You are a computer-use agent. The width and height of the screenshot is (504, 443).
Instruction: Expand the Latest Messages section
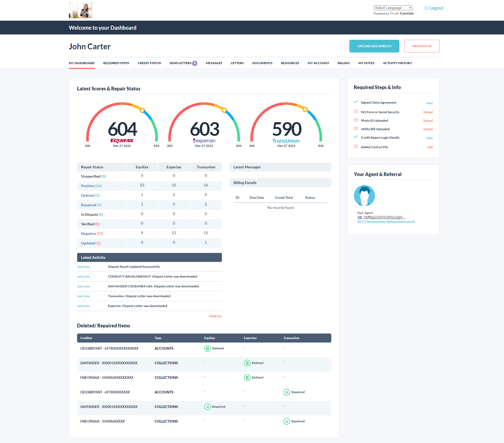[x=280, y=167]
